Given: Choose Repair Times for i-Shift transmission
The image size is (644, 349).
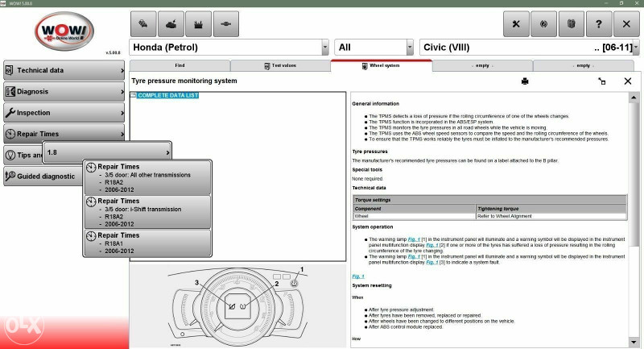Looking at the screenshot, I should (147, 212).
